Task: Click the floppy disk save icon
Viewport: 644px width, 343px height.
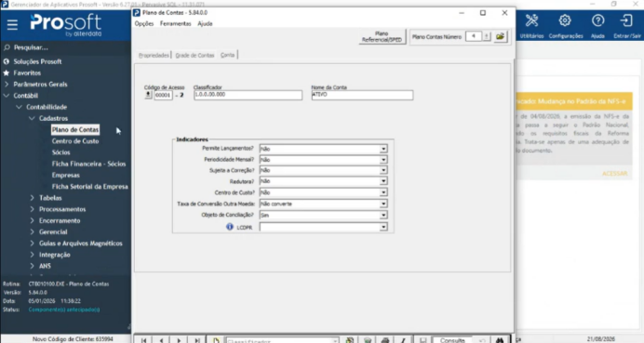Action: [423, 340]
